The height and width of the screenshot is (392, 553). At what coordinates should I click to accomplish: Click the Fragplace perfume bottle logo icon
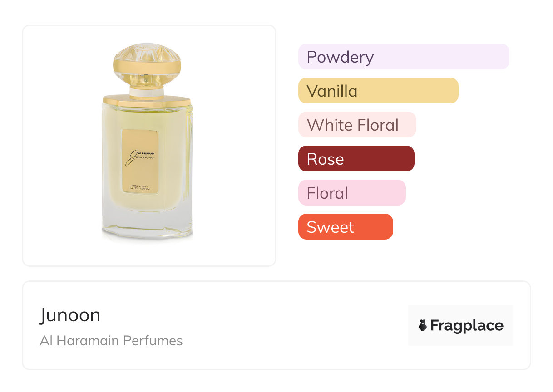pos(423,325)
